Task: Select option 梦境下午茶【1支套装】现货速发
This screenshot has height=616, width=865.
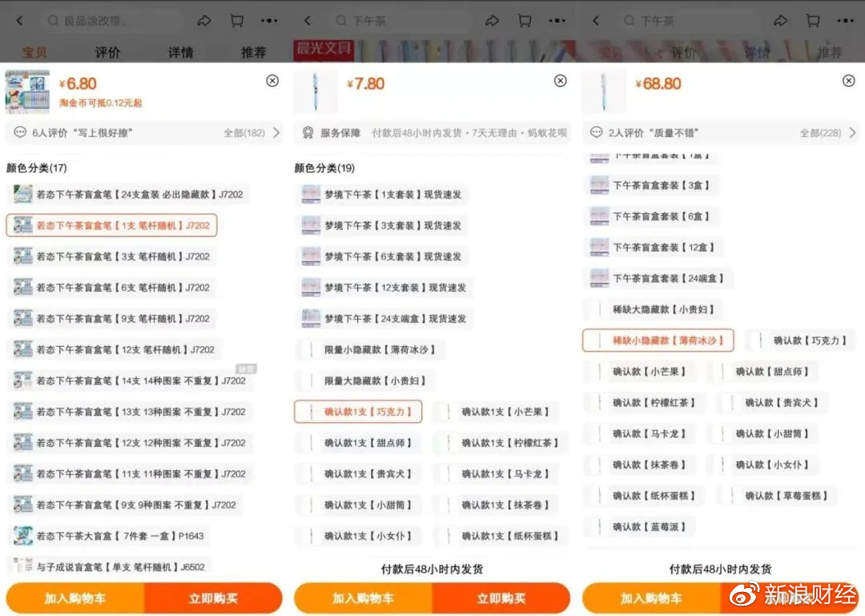Action: point(381,195)
